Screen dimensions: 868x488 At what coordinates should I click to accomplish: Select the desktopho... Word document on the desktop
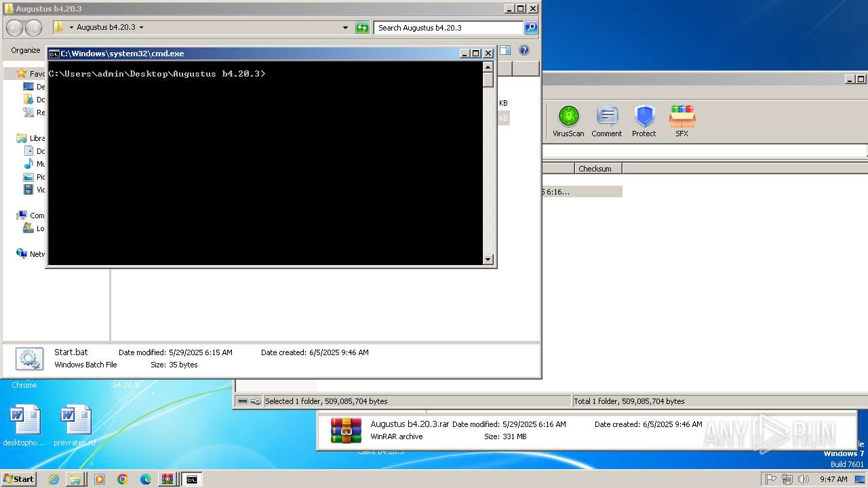coord(24,426)
